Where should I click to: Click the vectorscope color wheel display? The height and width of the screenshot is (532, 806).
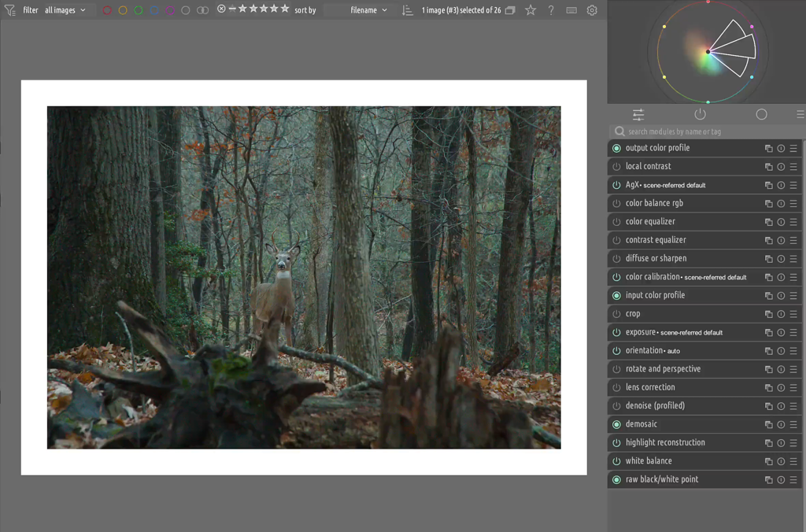coord(708,51)
